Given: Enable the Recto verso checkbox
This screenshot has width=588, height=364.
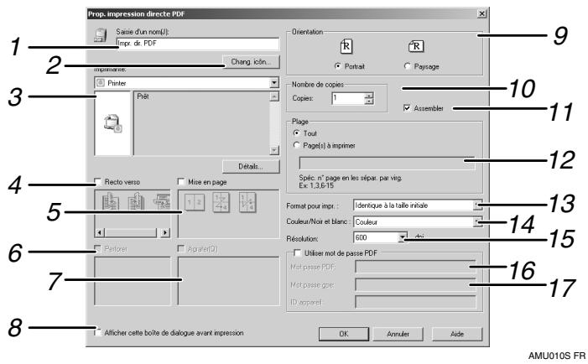Looking at the screenshot, I should coord(98,182).
